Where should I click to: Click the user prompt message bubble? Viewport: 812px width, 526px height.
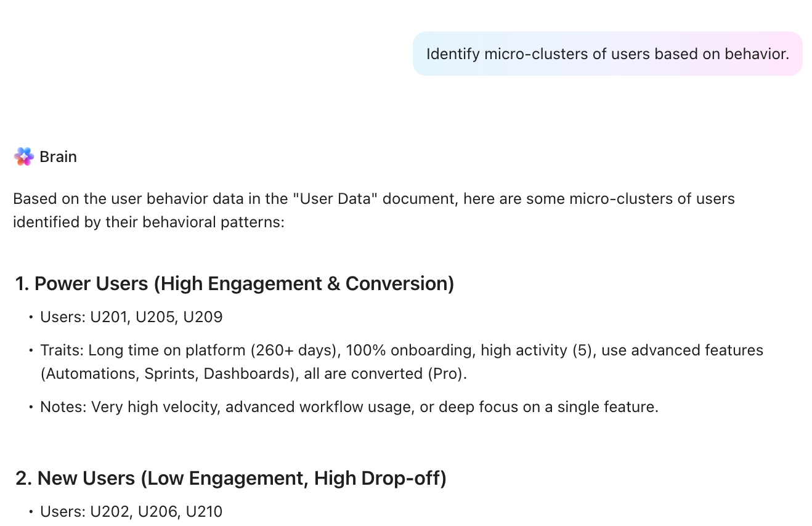point(607,54)
